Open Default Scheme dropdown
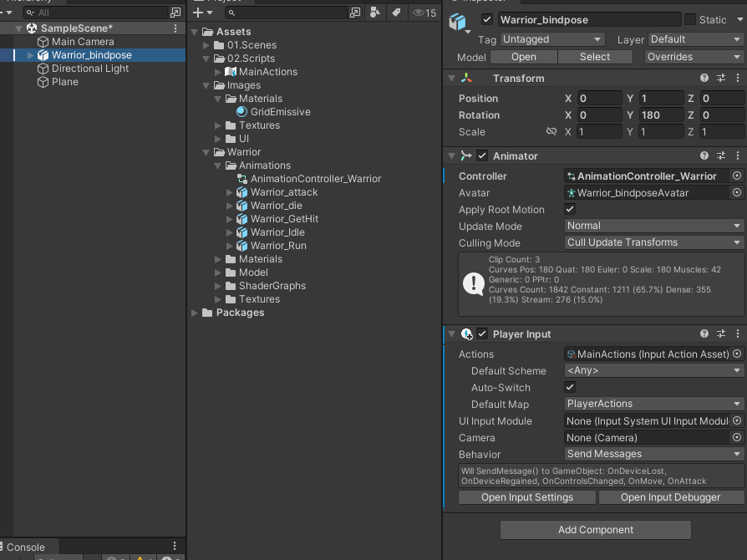This screenshot has width=747, height=560. 653,371
